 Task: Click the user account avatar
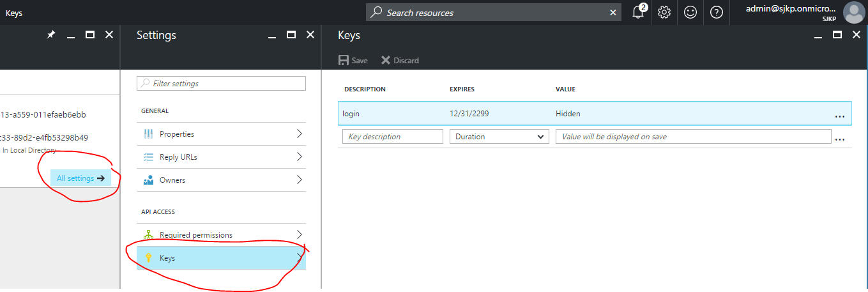click(854, 12)
